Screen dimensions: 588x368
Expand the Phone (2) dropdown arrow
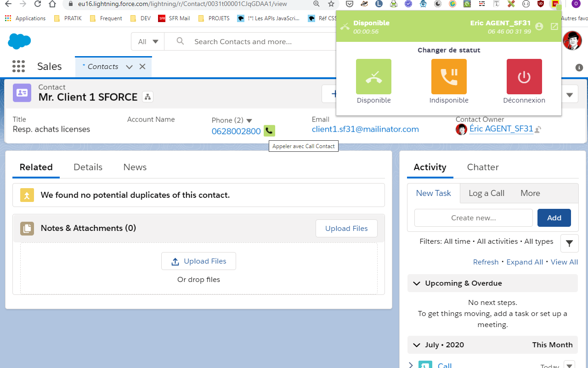(x=249, y=121)
